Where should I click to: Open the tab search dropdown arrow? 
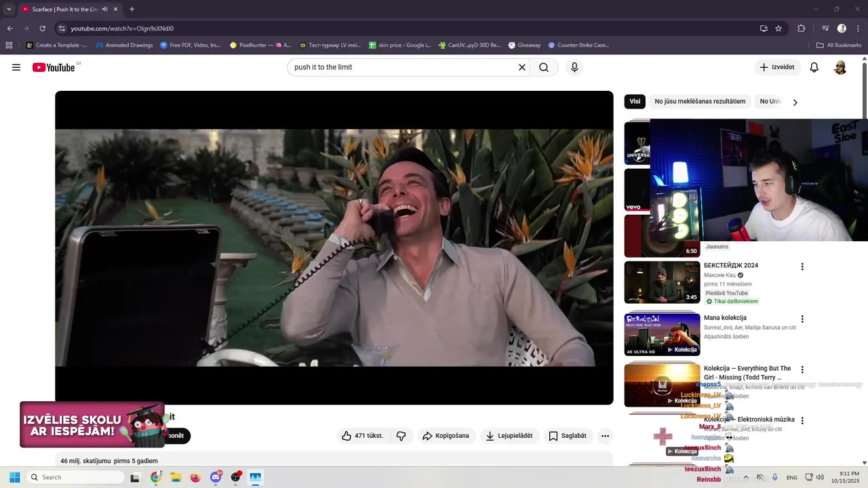8,9
